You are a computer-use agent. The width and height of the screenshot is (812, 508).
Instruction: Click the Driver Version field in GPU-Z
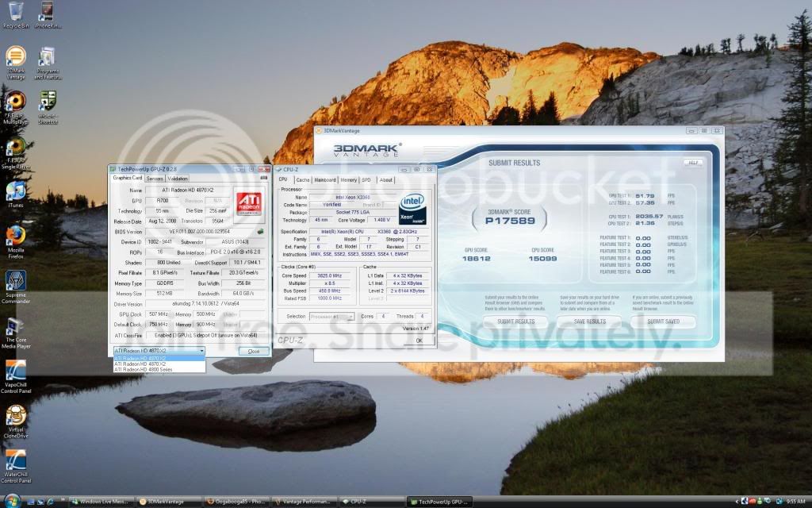coord(205,304)
